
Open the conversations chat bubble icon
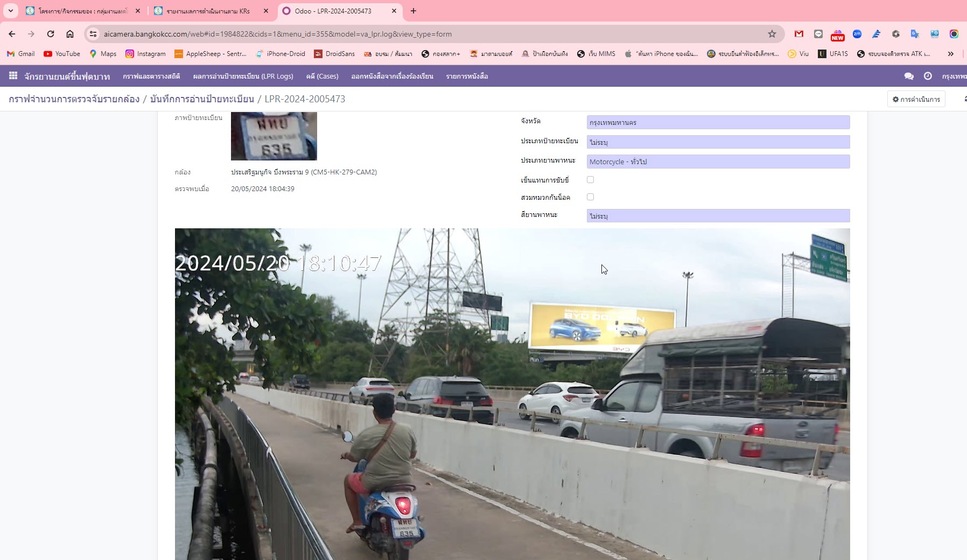909,76
